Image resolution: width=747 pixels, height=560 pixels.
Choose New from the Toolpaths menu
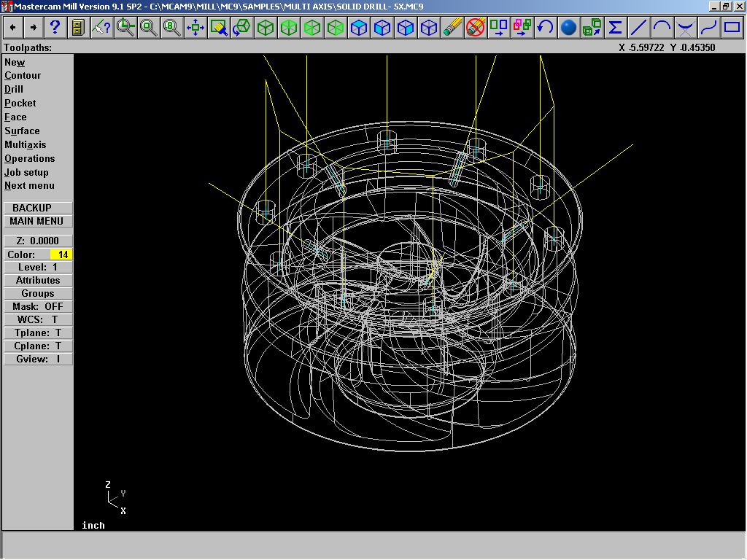[x=15, y=62]
